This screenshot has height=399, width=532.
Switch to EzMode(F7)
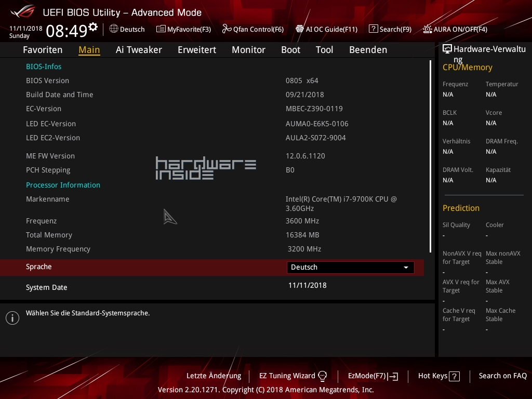click(x=373, y=376)
